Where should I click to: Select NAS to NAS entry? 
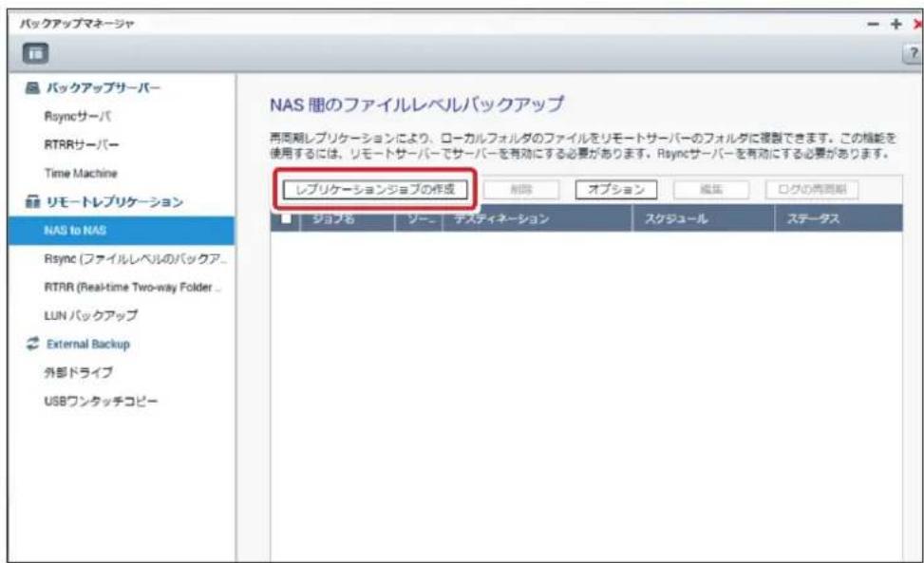pyautogui.click(x=122, y=231)
